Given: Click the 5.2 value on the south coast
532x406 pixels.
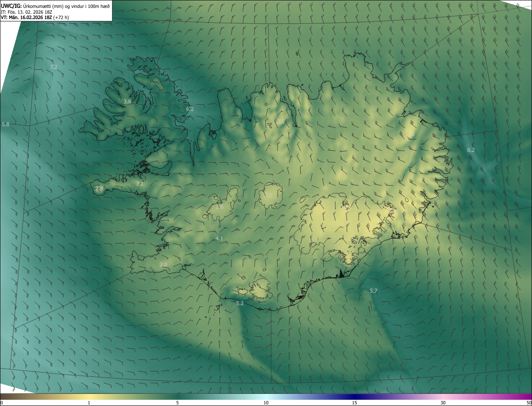Looking at the screenshot, I should 240,303.
